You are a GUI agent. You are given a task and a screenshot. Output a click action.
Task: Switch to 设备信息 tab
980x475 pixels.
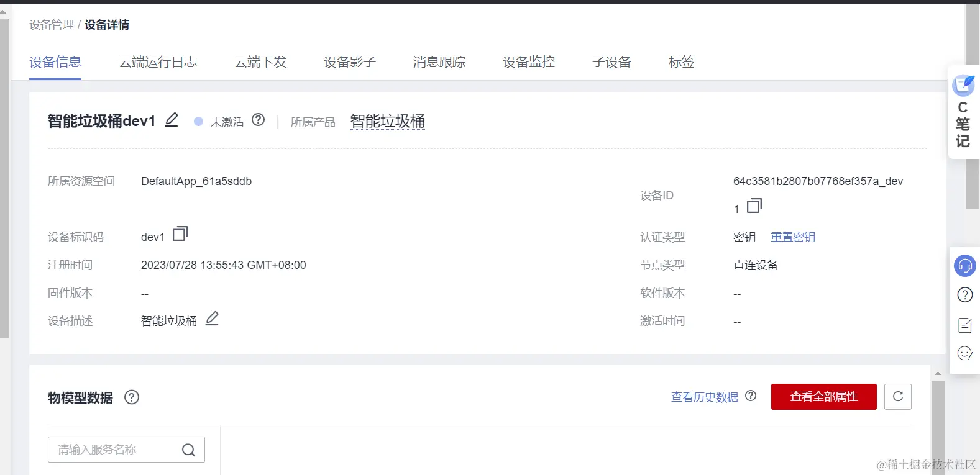coord(55,62)
